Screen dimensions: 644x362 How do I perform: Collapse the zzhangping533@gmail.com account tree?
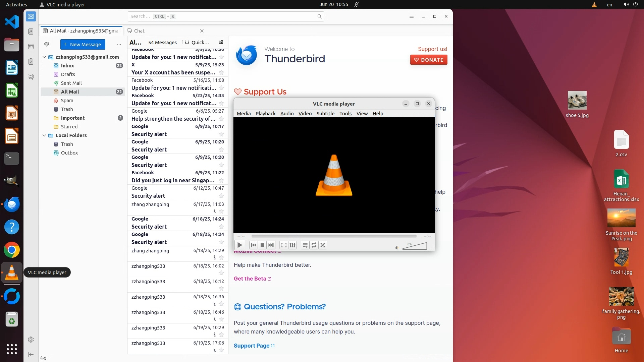[x=44, y=57]
